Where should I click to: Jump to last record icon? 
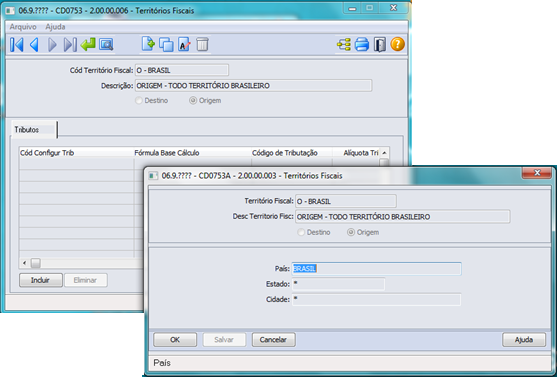(x=70, y=45)
